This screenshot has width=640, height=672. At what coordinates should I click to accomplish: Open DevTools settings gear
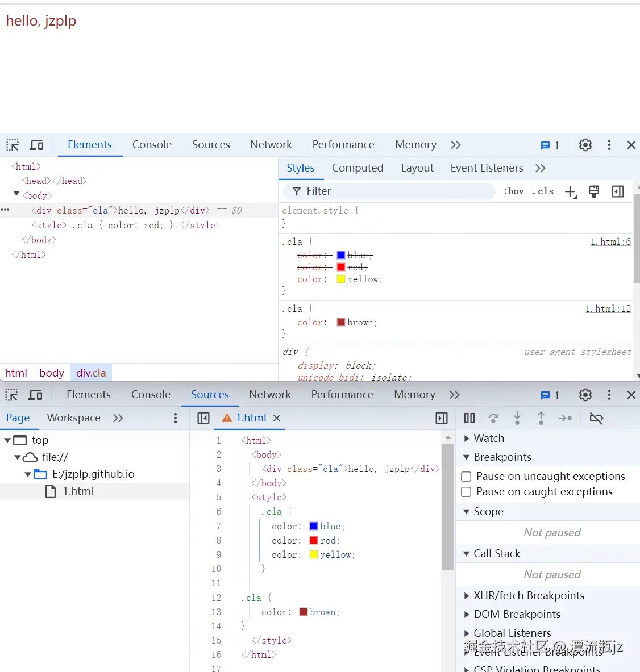point(585,145)
